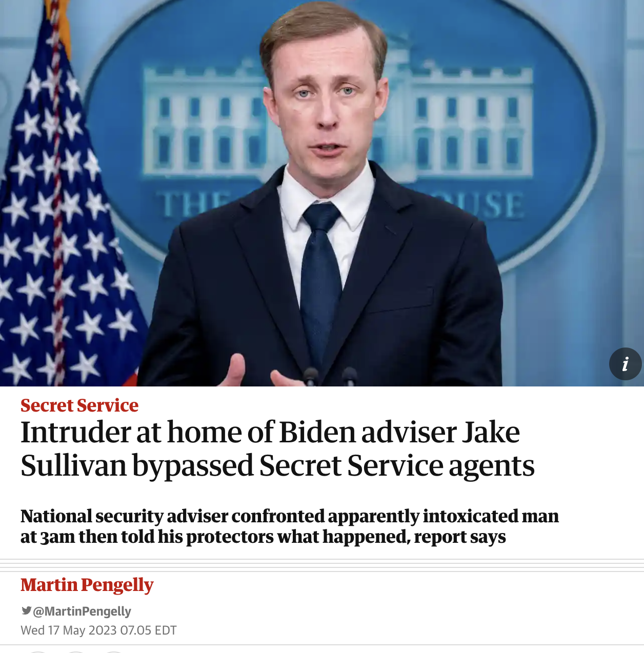Click the publication date Wed 17 May 2023
This screenshot has height=653, width=644.
(x=98, y=630)
